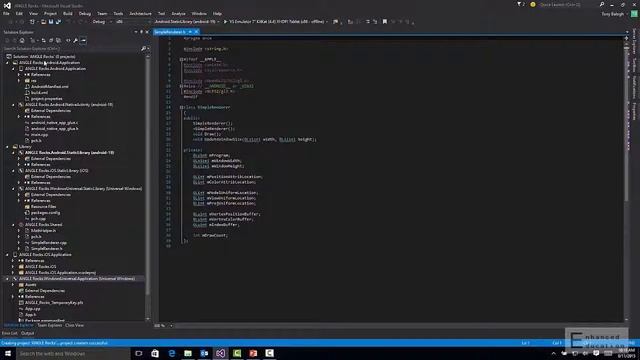The image size is (640, 360).
Task: Open the x86 platform dropdown
Action: (x=132, y=22)
